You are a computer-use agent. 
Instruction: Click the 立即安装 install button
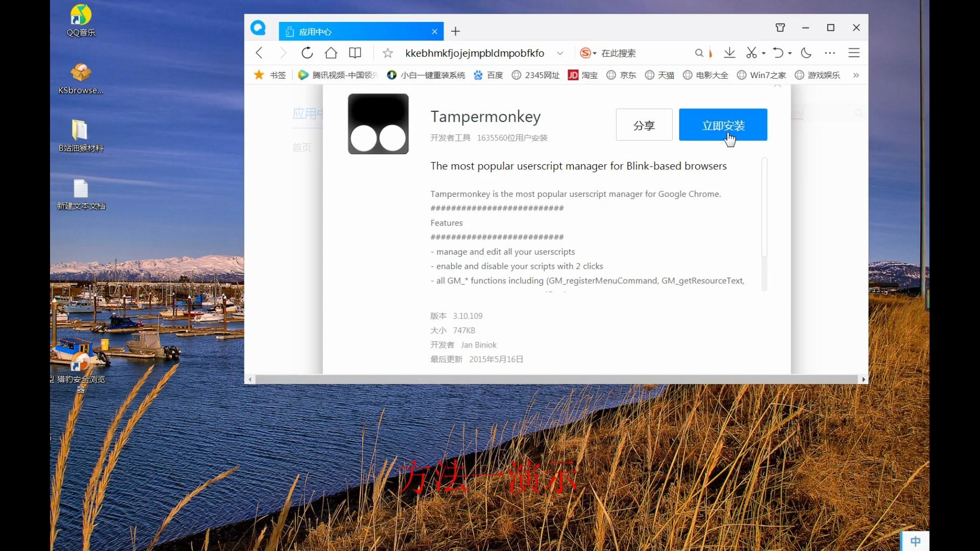coord(723,124)
